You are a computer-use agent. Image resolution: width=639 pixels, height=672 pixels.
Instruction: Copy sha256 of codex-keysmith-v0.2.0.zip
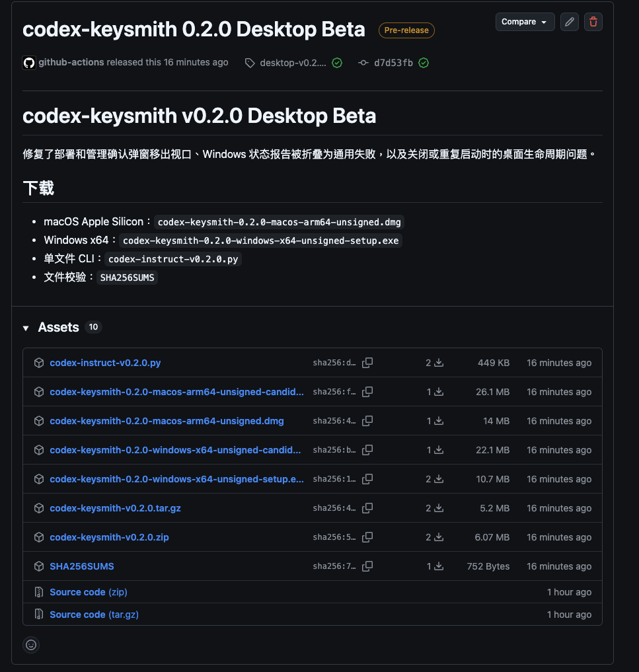pyautogui.click(x=367, y=537)
